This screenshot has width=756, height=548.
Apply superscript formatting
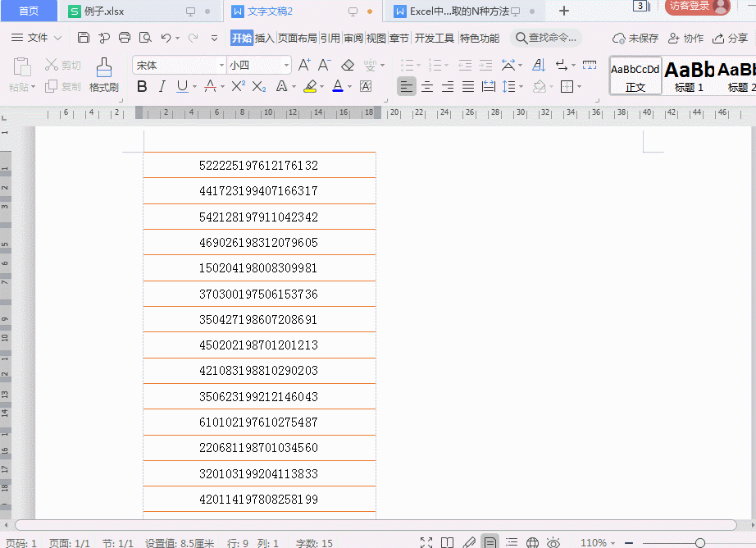238,86
